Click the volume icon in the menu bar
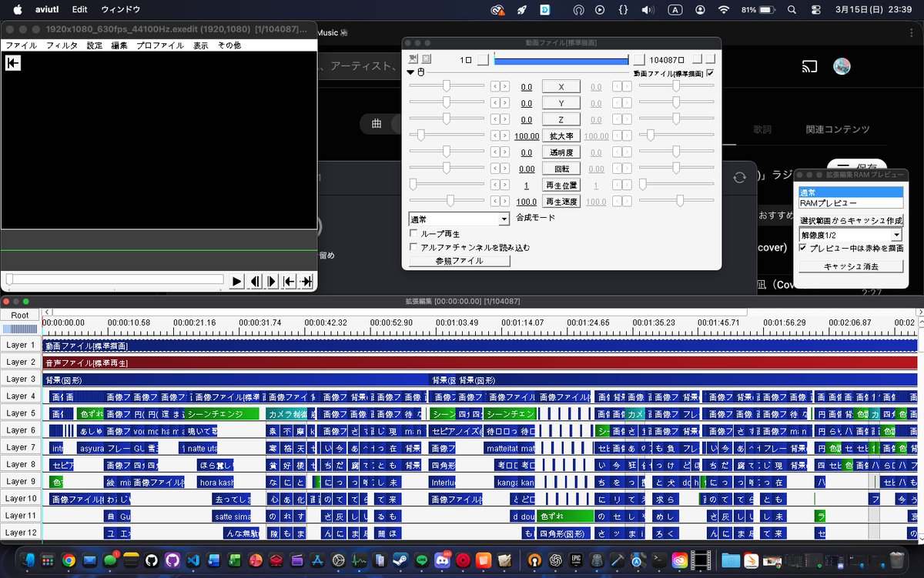 tap(648, 10)
